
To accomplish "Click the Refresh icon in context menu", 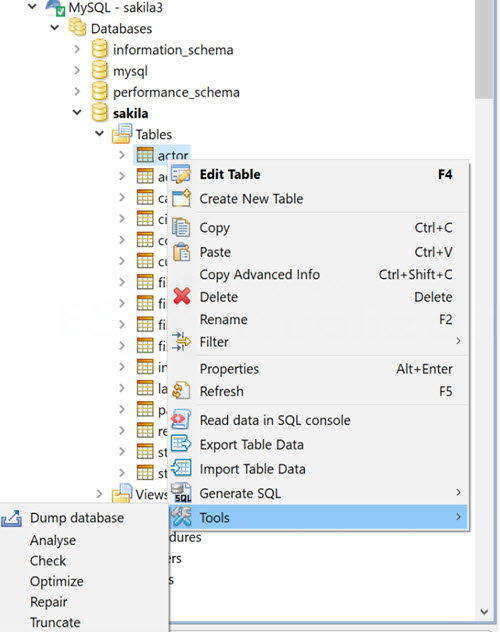I will [181, 391].
